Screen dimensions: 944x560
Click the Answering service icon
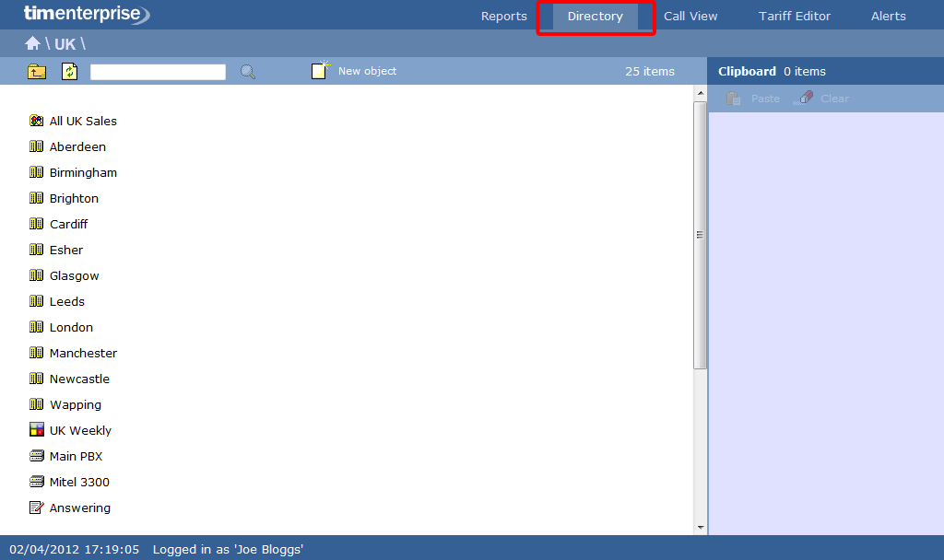36,507
